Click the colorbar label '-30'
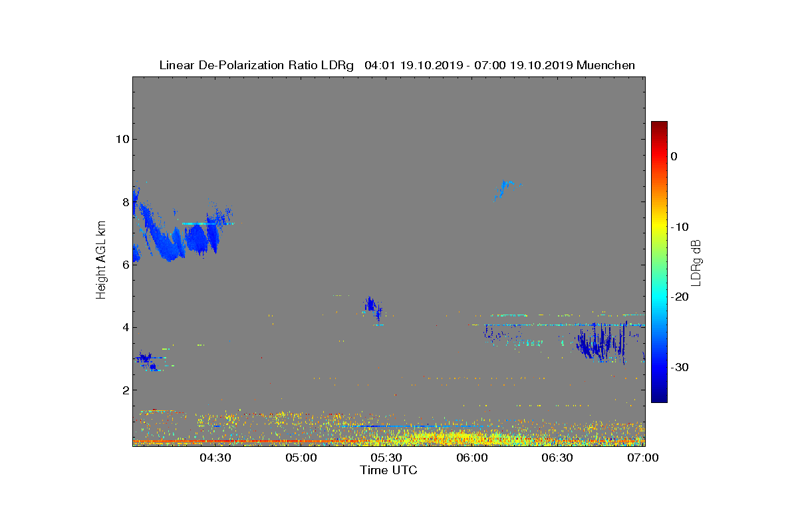The image size is (798, 532). click(x=679, y=367)
